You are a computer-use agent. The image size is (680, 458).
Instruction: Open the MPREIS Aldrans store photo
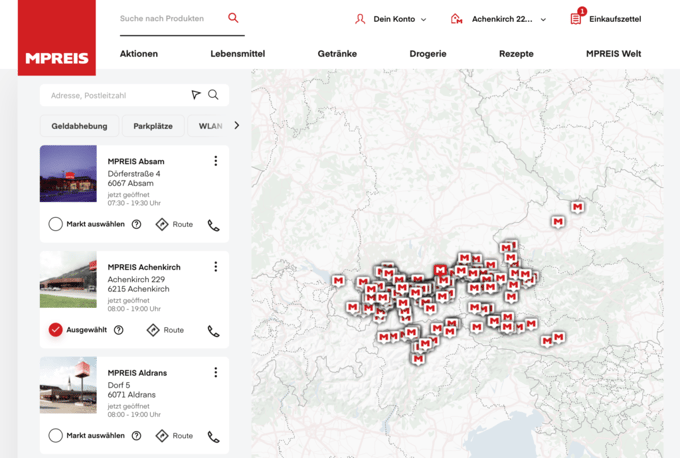pos(68,385)
